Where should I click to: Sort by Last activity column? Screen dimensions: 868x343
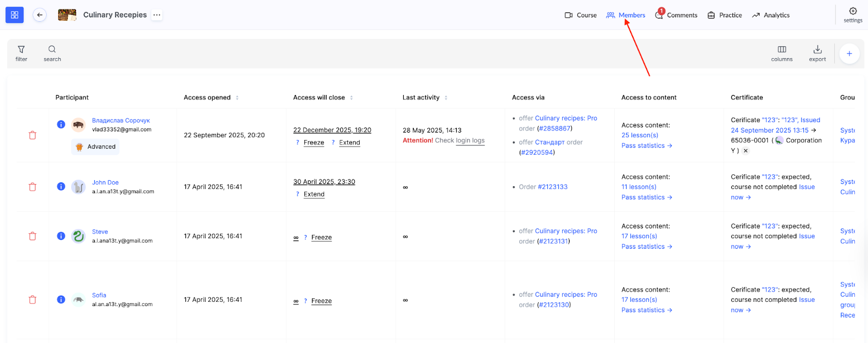(446, 98)
